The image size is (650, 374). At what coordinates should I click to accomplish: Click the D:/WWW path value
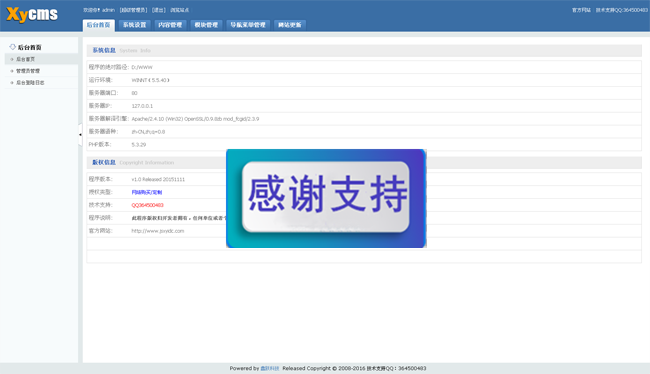point(142,67)
